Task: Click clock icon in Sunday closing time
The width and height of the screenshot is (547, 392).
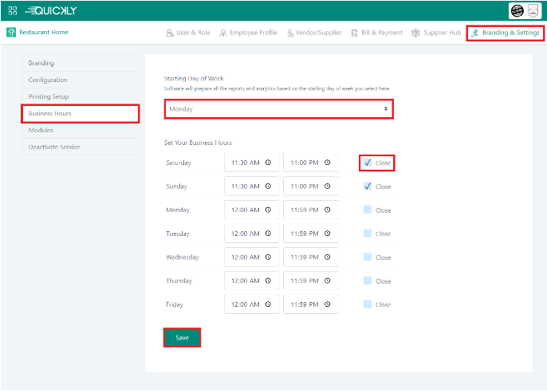Action: point(326,186)
